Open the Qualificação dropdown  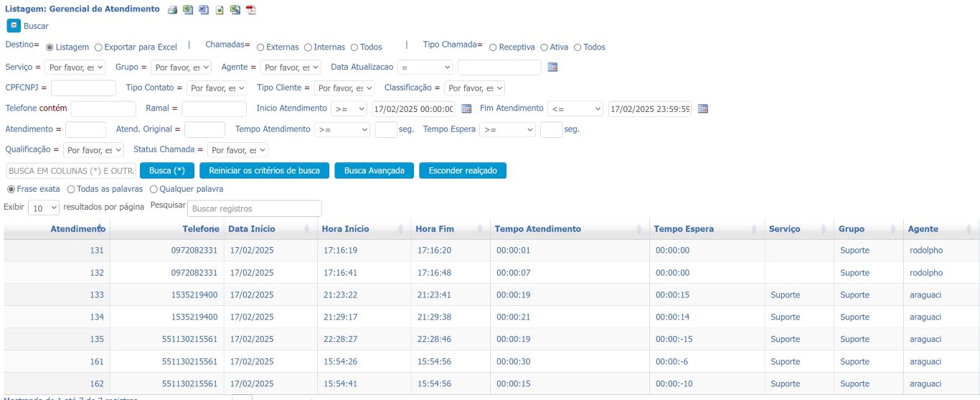(93, 151)
